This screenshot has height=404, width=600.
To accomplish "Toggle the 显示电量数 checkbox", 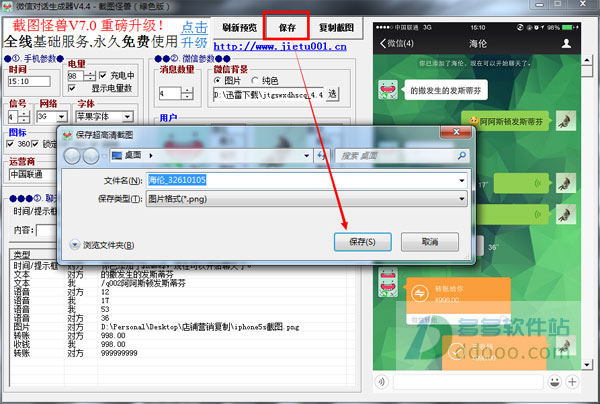I will 72,88.
